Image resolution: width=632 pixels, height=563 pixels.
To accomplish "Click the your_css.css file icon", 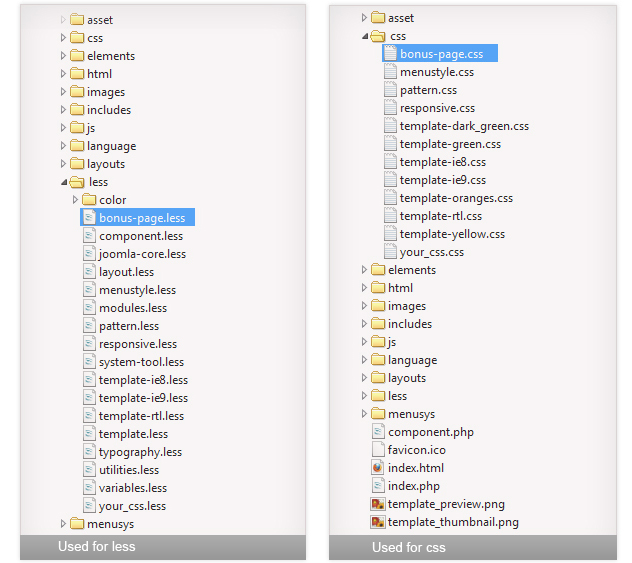I will tap(390, 252).
